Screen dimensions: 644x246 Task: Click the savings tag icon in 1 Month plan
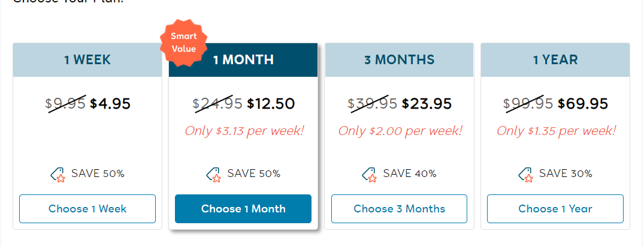coord(214,175)
